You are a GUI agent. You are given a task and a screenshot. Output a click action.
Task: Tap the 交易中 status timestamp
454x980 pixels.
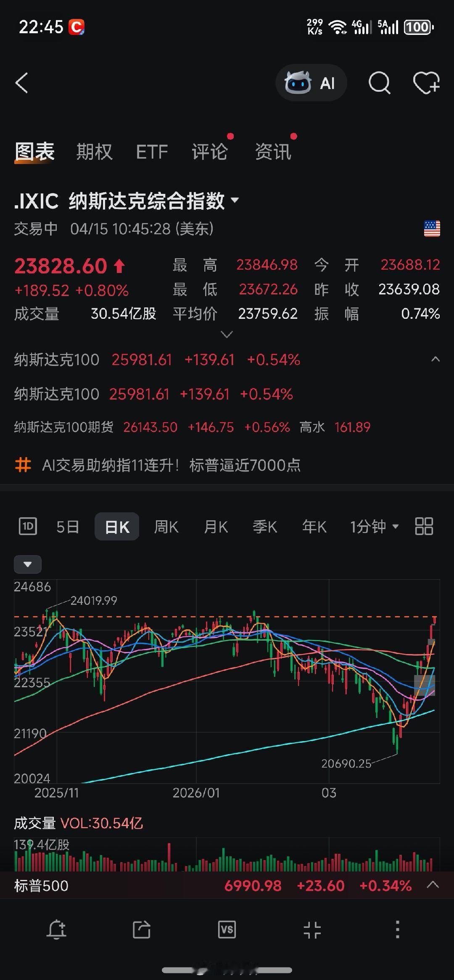(x=114, y=229)
